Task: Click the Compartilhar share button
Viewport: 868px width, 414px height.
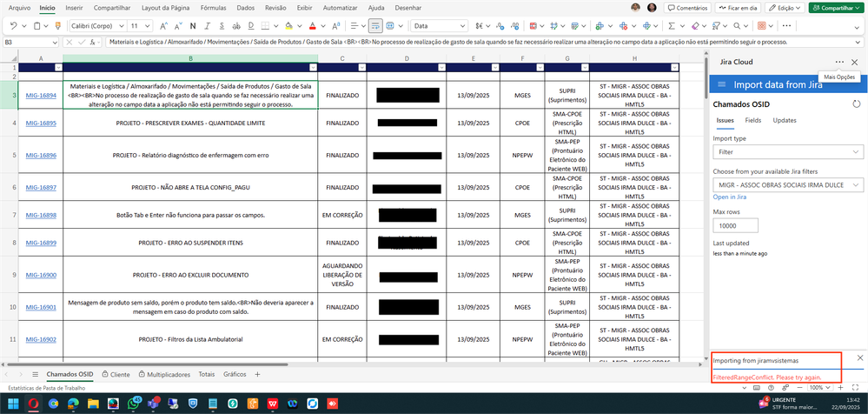Action: click(836, 9)
